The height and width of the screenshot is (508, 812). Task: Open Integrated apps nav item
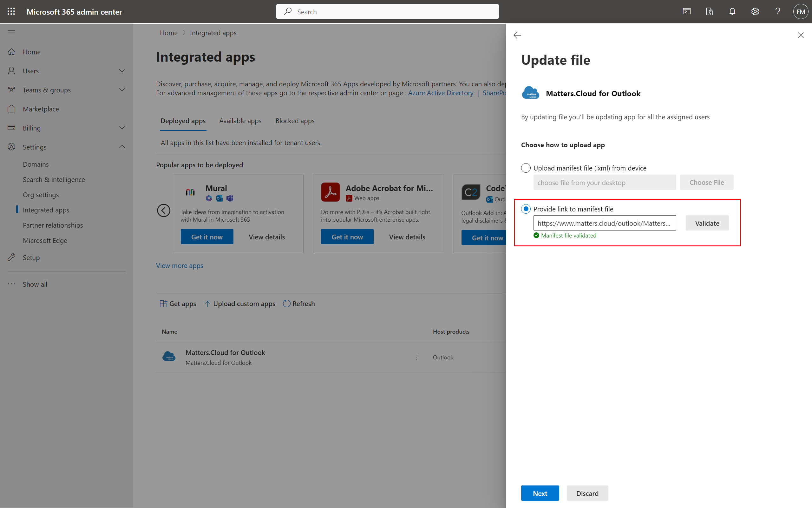[x=46, y=210]
